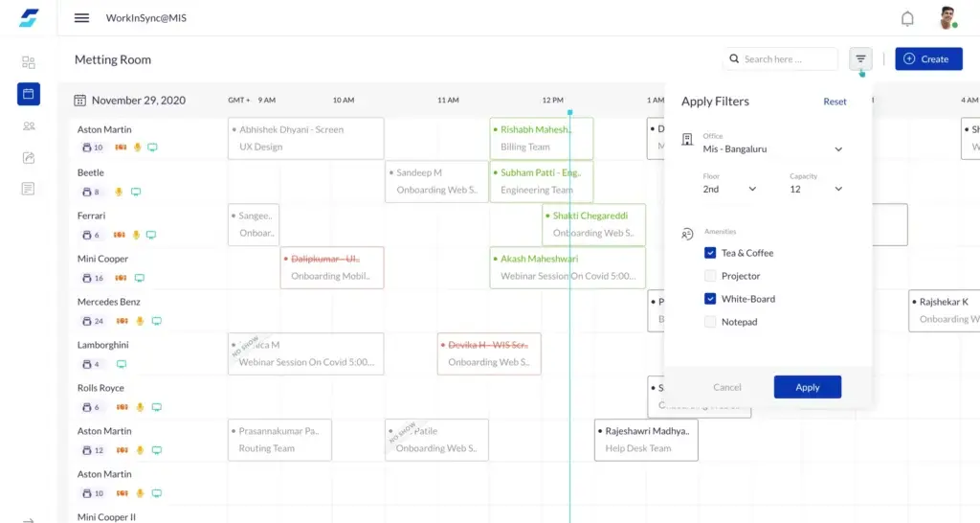
Task: Open the share sidebar icon
Action: (29, 158)
